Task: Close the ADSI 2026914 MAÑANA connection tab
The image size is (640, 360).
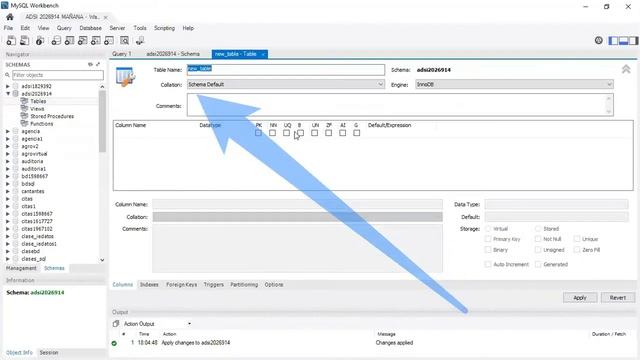Action: click(x=105, y=17)
